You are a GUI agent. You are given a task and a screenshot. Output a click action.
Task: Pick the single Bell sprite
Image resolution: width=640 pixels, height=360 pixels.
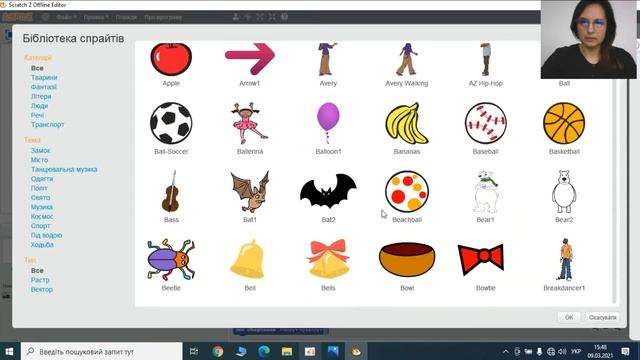247,260
